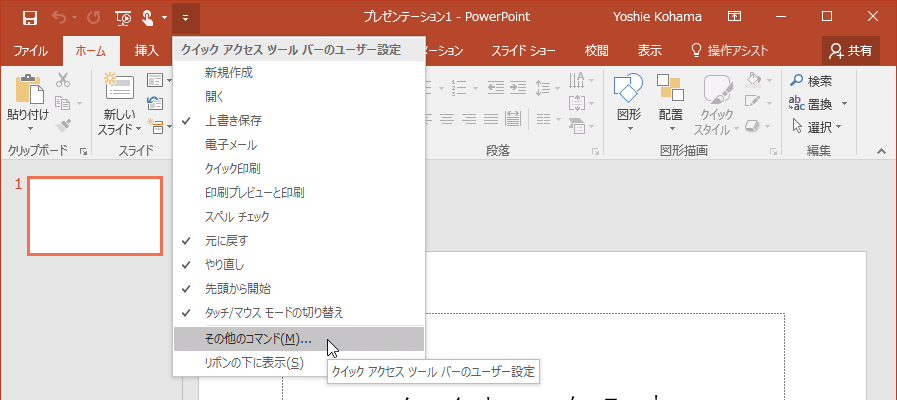Enable 開く in the customize menu
897x400 pixels.
pos(299,97)
